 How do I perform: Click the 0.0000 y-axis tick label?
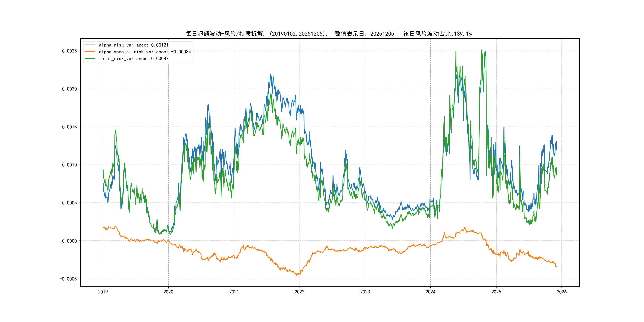pos(70,241)
